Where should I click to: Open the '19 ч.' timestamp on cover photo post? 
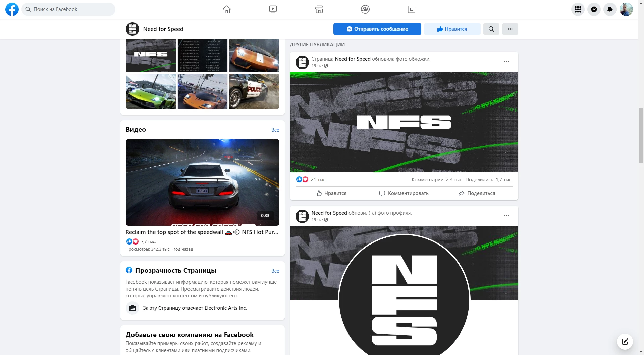click(x=316, y=66)
